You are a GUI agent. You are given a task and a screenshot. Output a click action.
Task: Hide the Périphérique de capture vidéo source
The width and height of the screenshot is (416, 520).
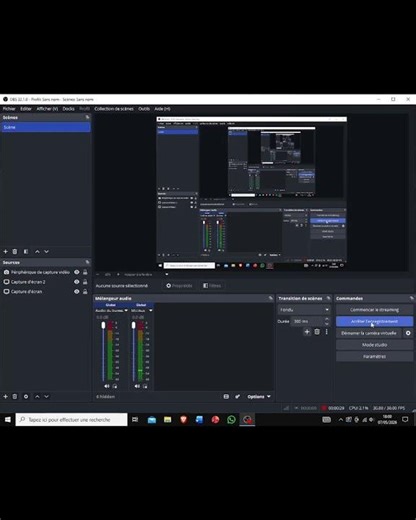77,272
